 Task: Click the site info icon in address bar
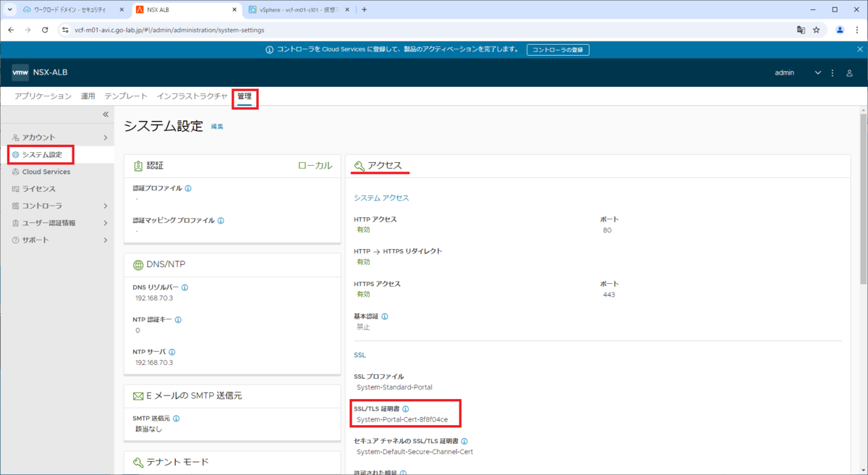pos(65,30)
